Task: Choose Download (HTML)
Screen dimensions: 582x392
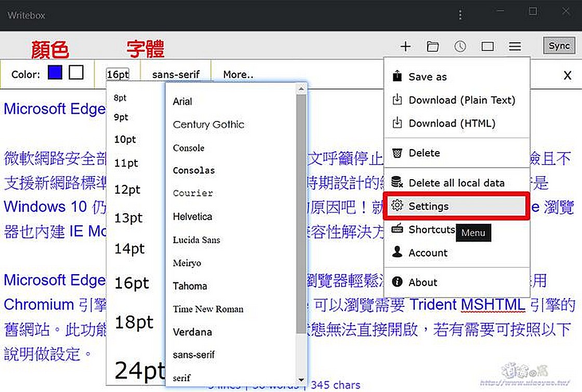Action: [457, 123]
